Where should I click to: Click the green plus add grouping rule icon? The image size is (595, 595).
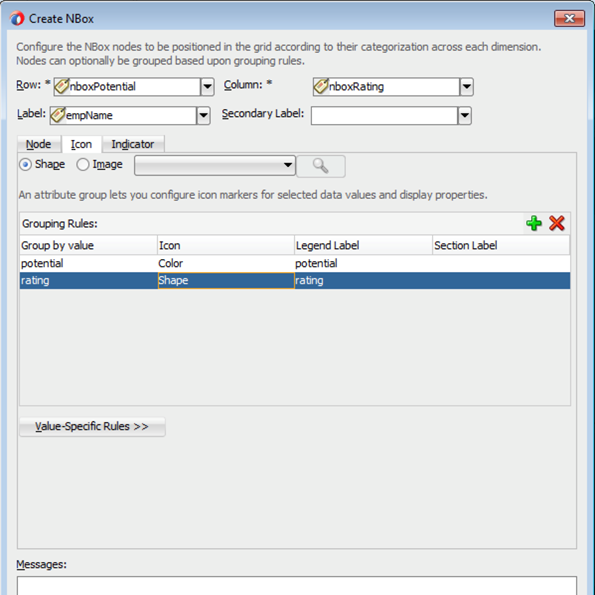[534, 223]
